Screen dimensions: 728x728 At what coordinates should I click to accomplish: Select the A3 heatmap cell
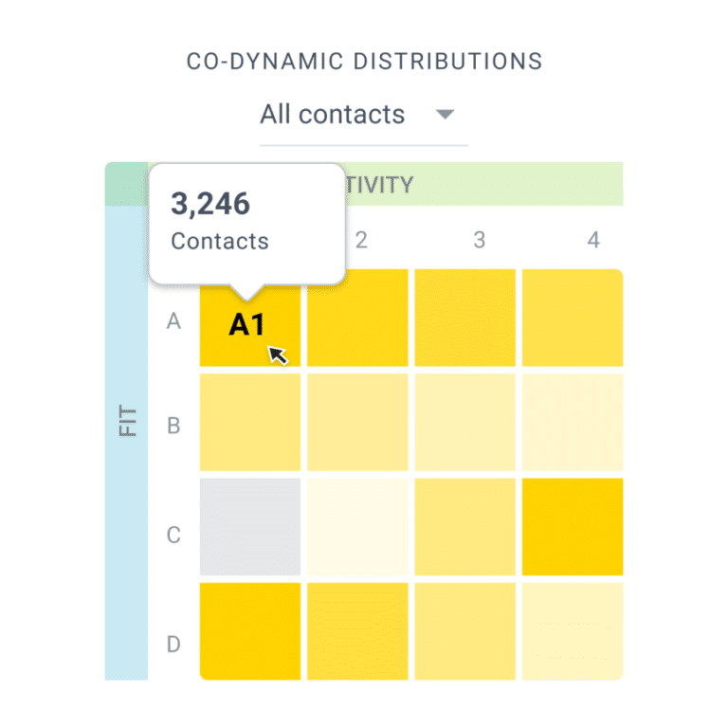[x=465, y=318]
